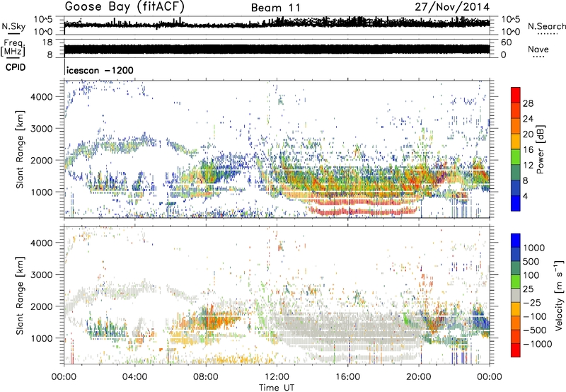Viewport: 566px width, 392px height.
Task: Click the '20:00' time axis label
Action: (x=418, y=377)
